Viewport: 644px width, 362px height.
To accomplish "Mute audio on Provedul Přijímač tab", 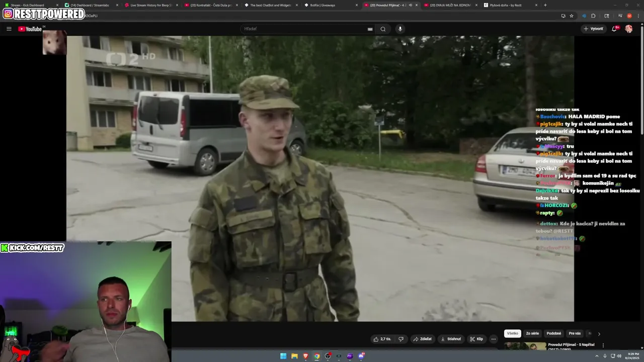I will pos(410,5).
